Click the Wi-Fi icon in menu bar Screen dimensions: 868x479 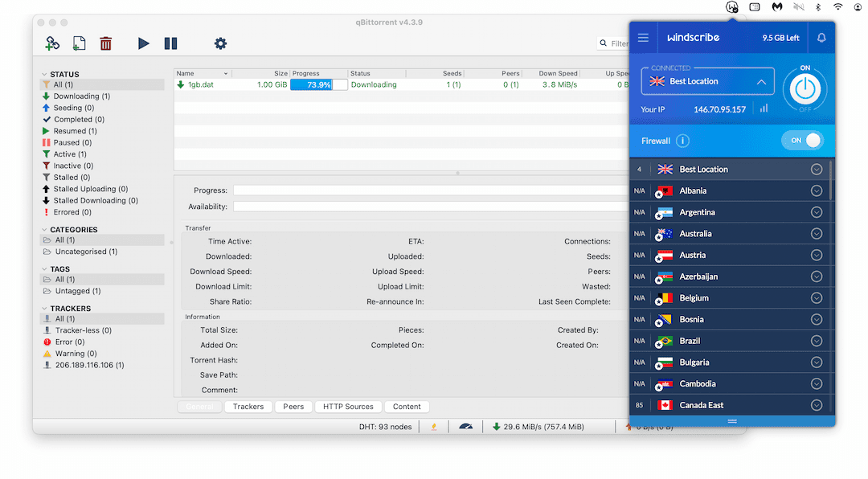(x=837, y=6)
